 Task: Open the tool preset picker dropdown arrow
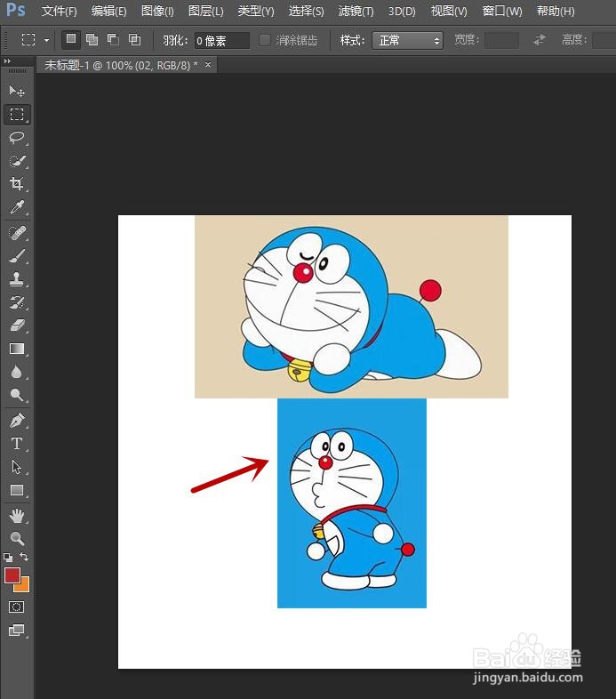click(x=46, y=40)
